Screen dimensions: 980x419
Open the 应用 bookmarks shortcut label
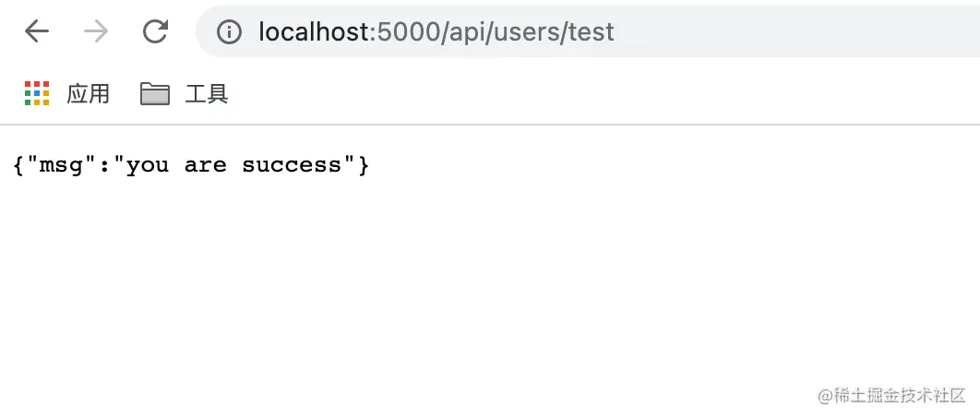click(89, 93)
